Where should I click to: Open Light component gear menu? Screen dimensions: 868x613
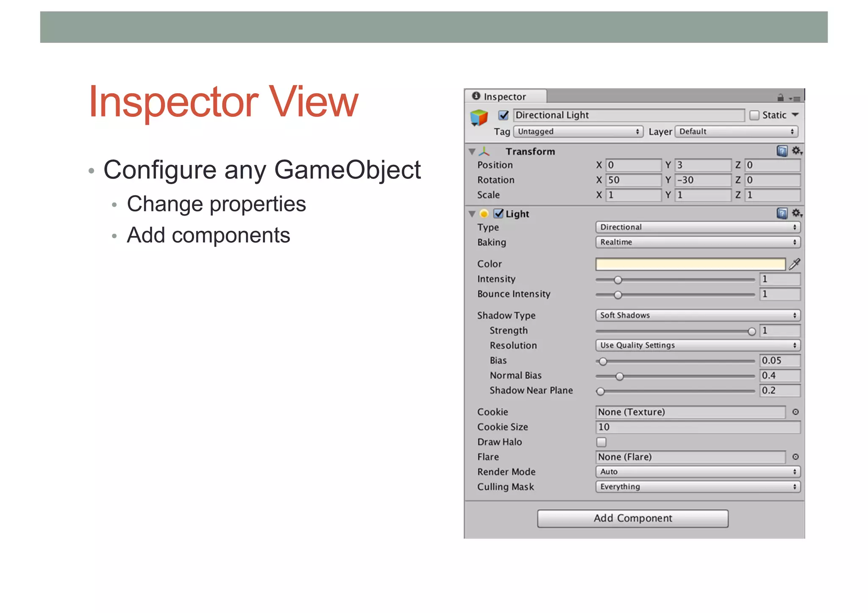797,213
